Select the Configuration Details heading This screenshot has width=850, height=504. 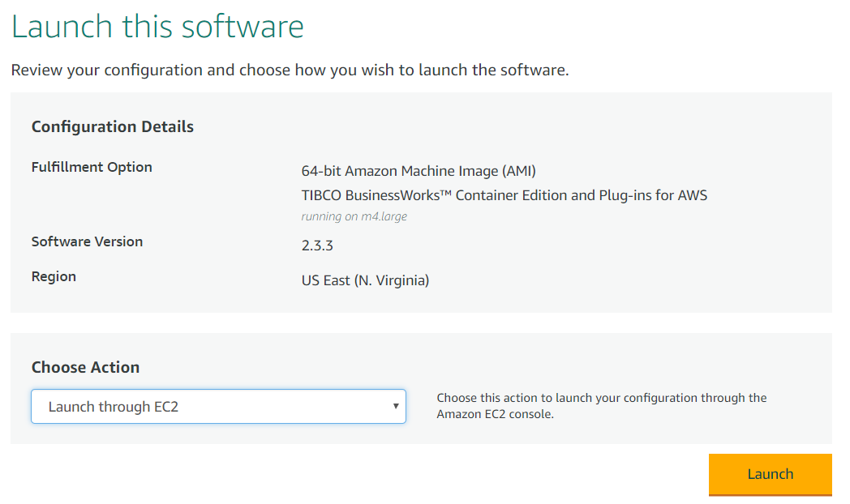point(112,126)
